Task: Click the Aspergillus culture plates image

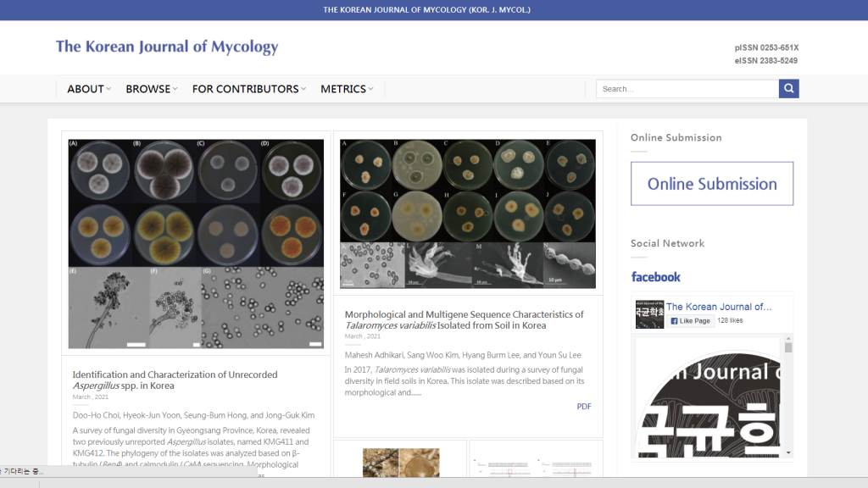Action: 196,244
